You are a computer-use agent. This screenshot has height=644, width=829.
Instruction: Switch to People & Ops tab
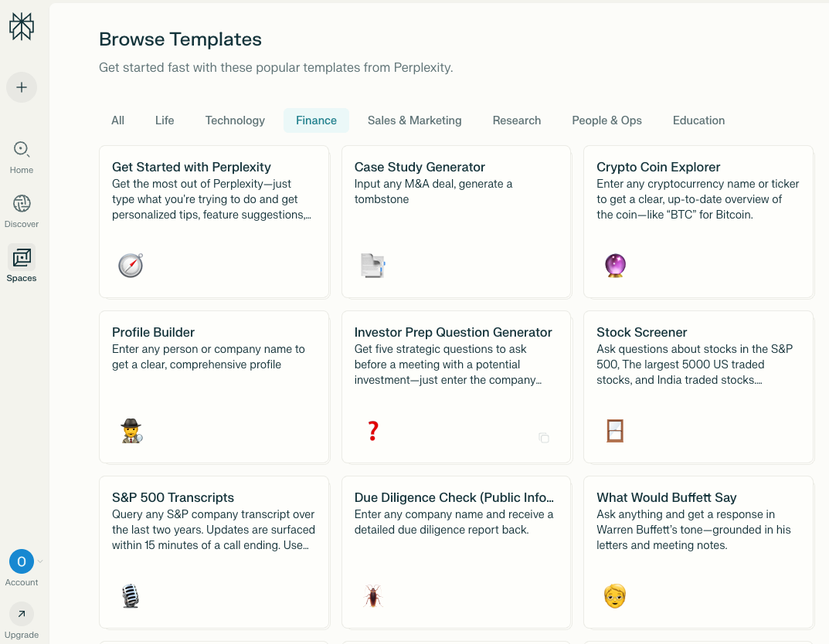pos(607,120)
